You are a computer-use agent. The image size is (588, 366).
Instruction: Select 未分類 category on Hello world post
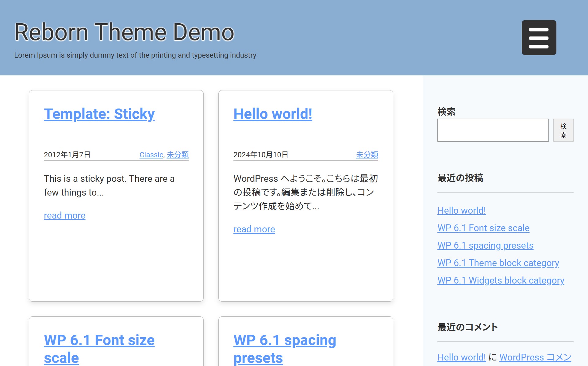click(367, 155)
